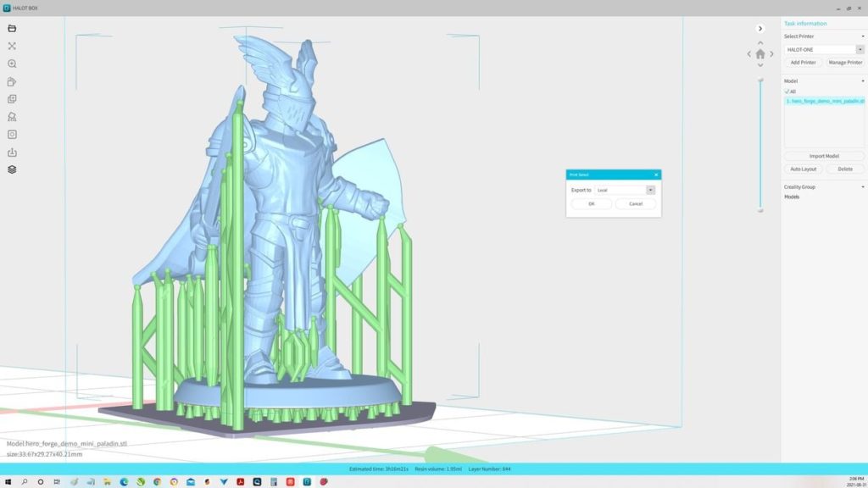Open the HALOT-ONE printer dropdown

(860, 50)
